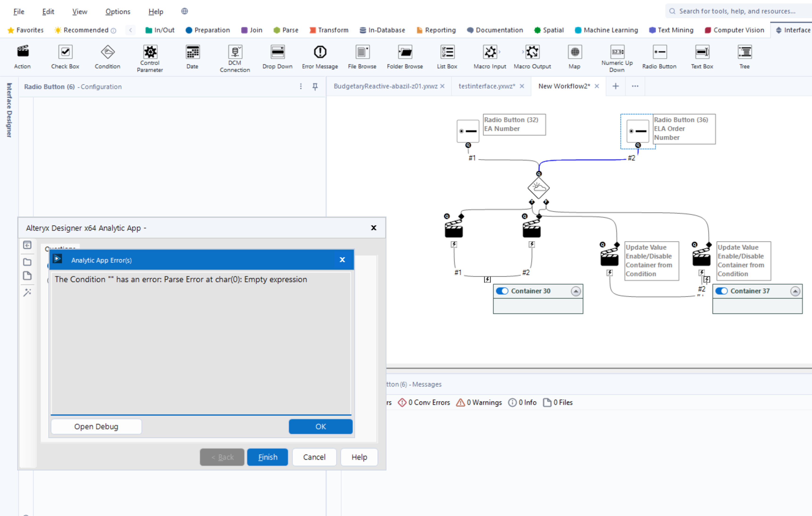Pin the Radio Button configuration panel
This screenshot has height=516, width=812.
(x=315, y=87)
